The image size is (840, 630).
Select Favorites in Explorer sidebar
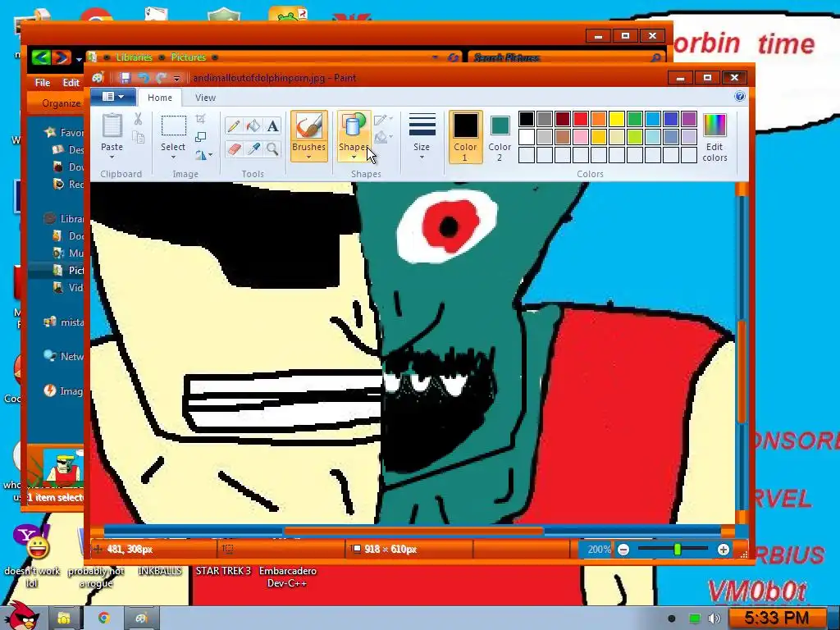coord(64,132)
